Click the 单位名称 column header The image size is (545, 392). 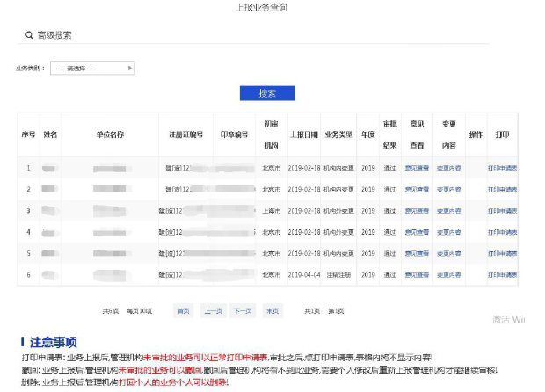point(110,134)
